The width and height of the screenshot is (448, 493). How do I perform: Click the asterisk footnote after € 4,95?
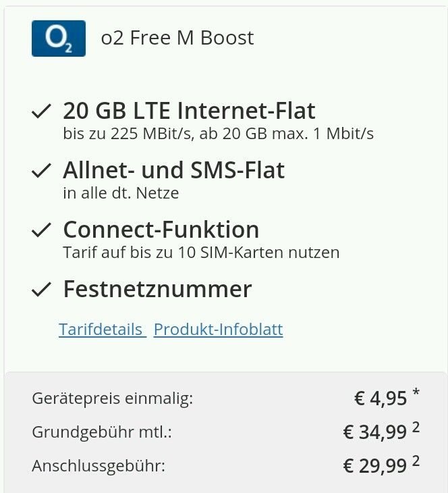(x=416, y=392)
